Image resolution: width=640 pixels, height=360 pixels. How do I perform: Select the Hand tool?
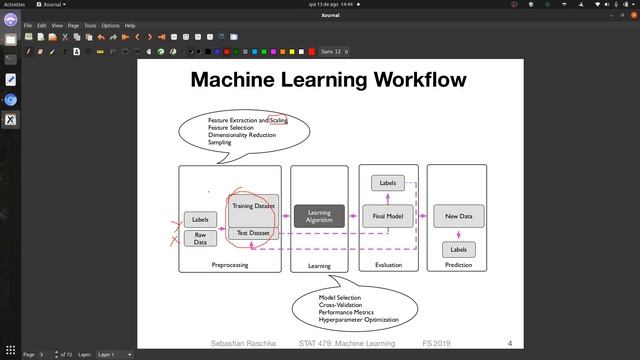(x=149, y=52)
